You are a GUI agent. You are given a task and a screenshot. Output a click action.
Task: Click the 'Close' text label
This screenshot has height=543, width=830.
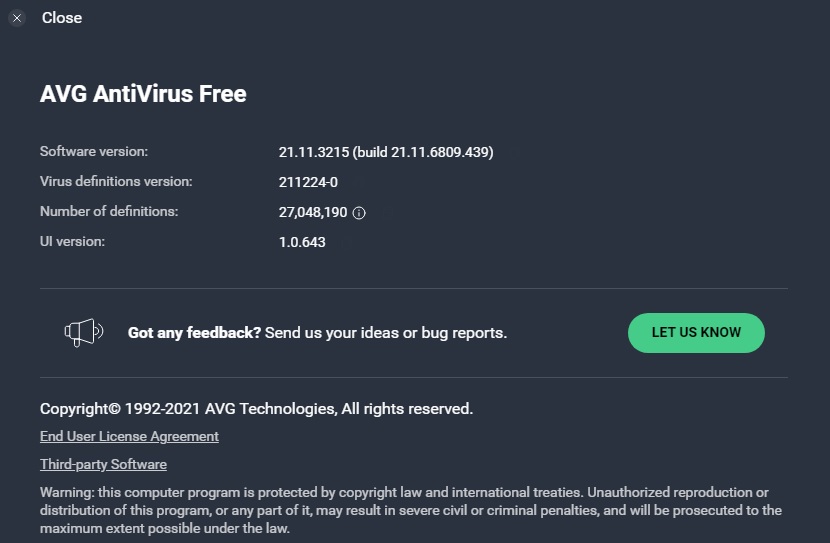point(62,18)
